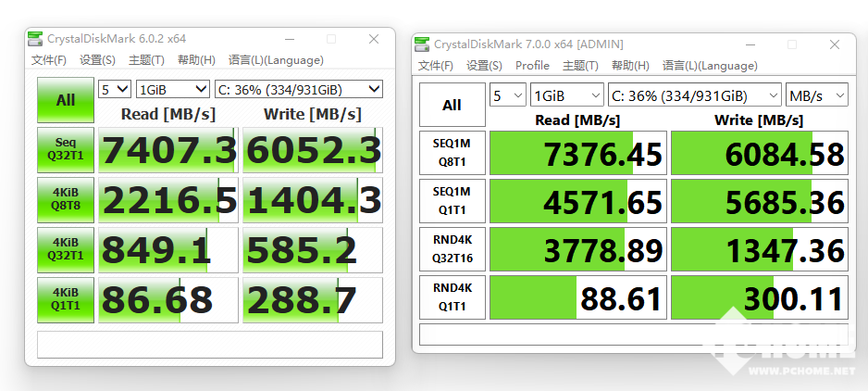
Task: Open 主题(T) menu in 6.0.2 window
Action: [146, 60]
